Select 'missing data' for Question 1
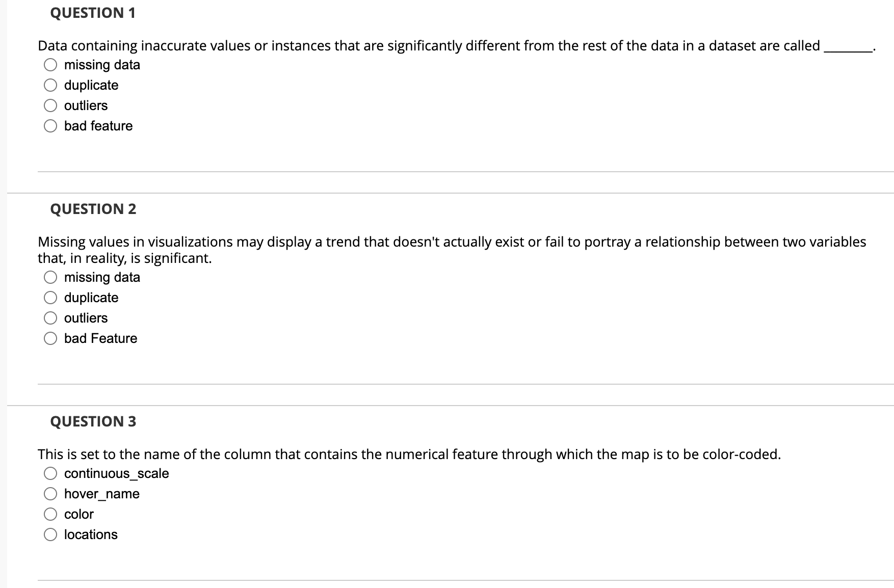Screen dimensions: 894x588 pos(50,64)
